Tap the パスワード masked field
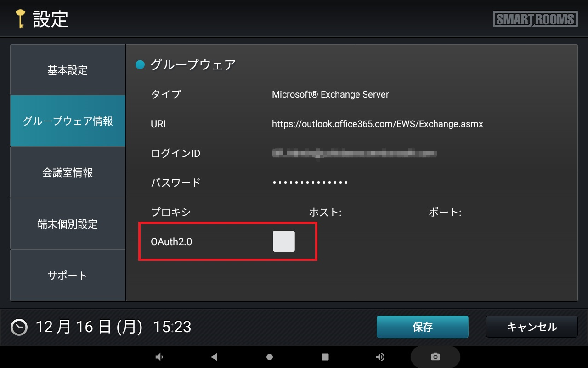Screen dimensions: 588x368 pyautogui.click(x=310, y=183)
